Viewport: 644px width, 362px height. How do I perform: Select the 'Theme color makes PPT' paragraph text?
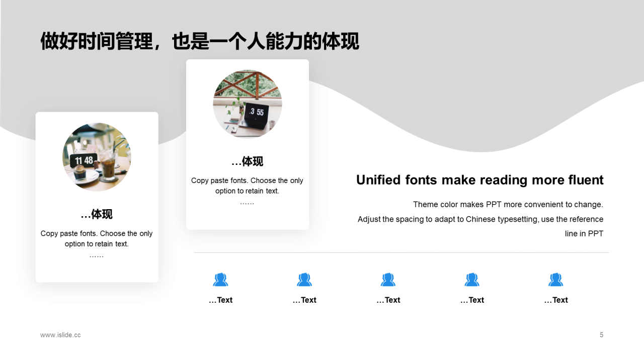pos(480,219)
